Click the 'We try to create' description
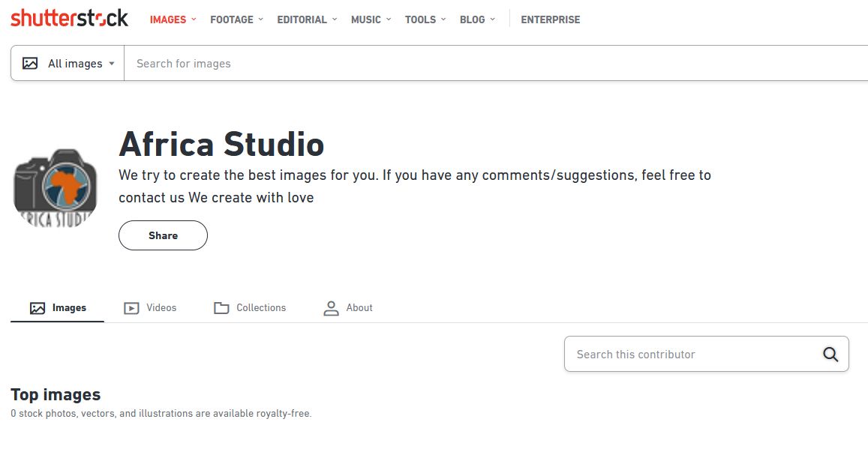The height and width of the screenshot is (461, 868). pos(415,187)
